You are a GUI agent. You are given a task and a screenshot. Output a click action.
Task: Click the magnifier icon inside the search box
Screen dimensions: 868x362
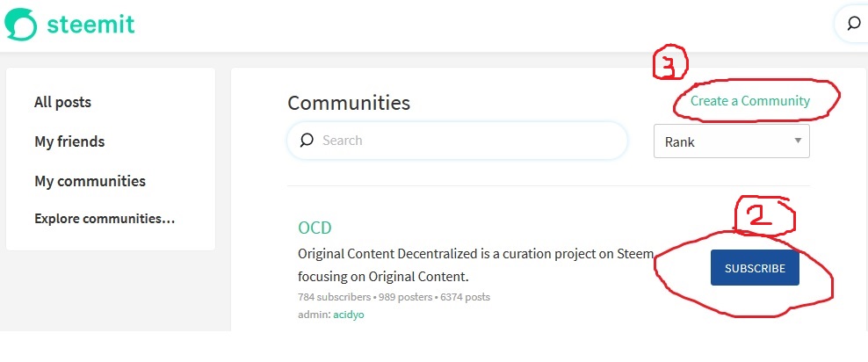(307, 140)
